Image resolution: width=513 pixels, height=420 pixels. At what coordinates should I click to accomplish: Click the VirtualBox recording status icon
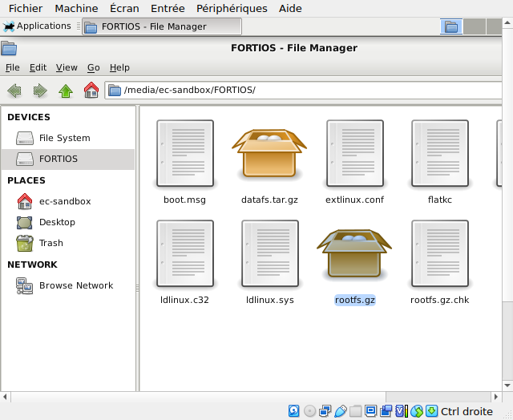click(386, 411)
